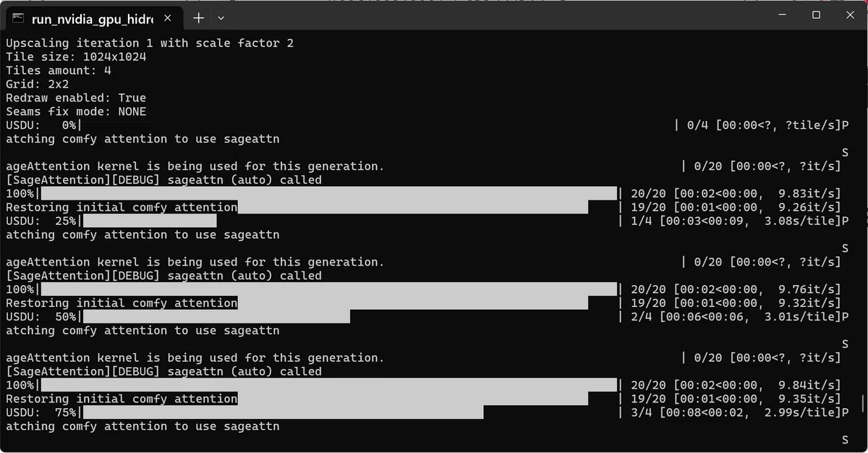The image size is (868, 453).
Task: Click the 'Tile size: 1024x1024' line
Action: click(x=76, y=56)
